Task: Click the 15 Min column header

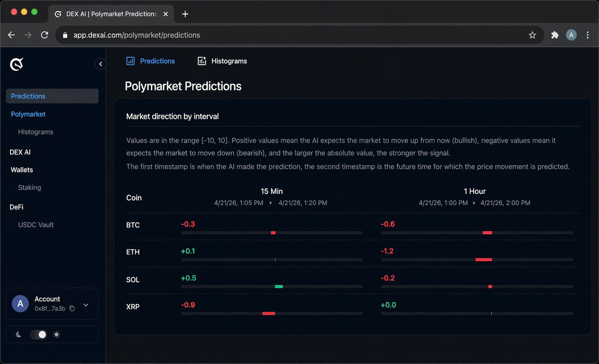Action: coord(272,191)
